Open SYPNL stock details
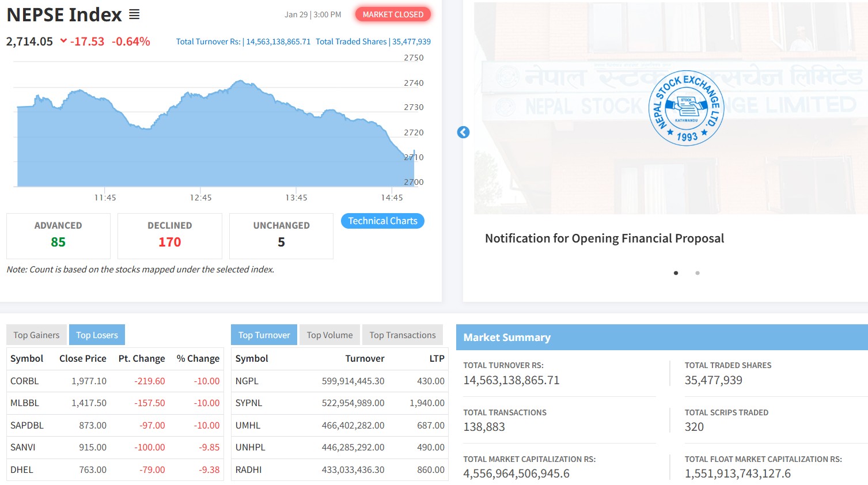Image resolution: width=868 pixels, height=485 pixels. click(248, 403)
